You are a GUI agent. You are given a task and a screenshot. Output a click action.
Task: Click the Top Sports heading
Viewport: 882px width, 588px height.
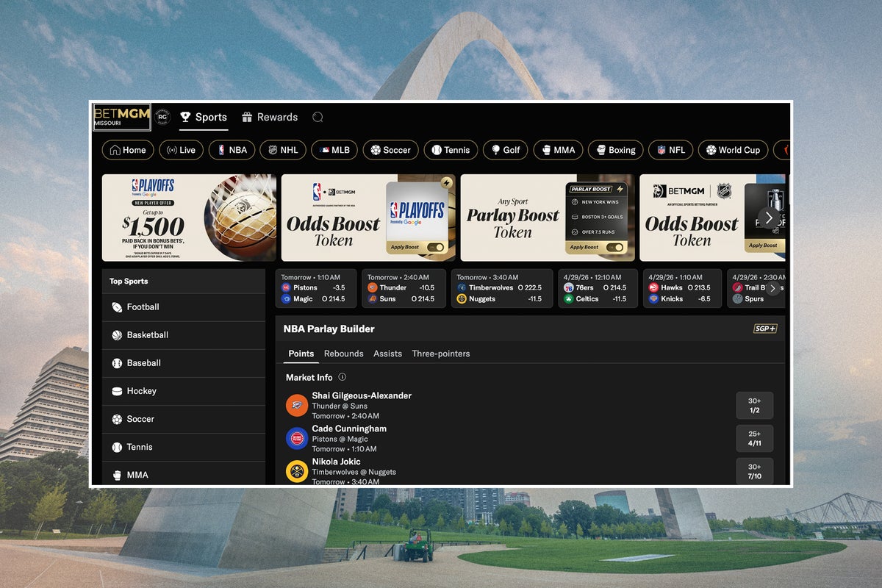129,281
